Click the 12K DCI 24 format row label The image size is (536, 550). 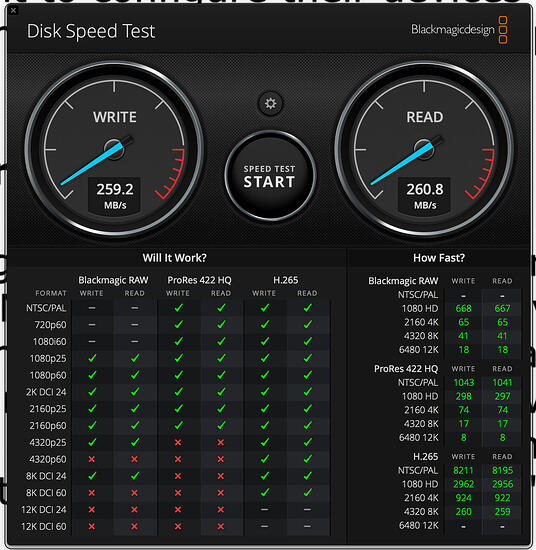[x=43, y=510]
